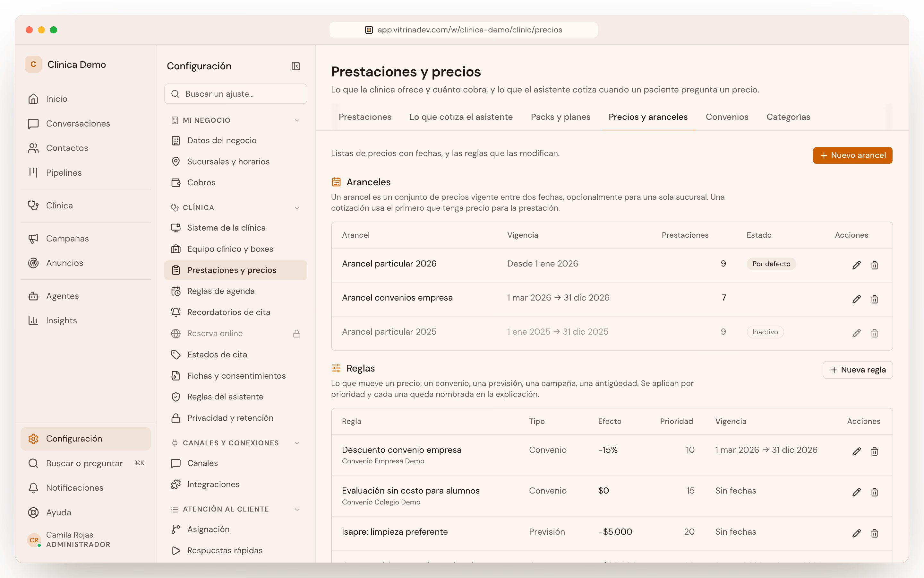924x578 pixels.
Task: Switch to the Prestaciones tab
Action: pos(365,117)
